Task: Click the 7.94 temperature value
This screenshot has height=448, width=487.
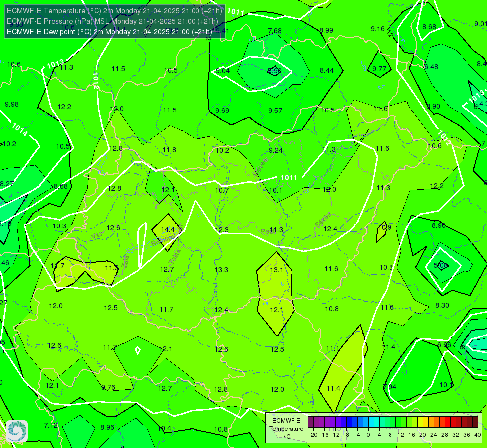Action: tap(390, 386)
